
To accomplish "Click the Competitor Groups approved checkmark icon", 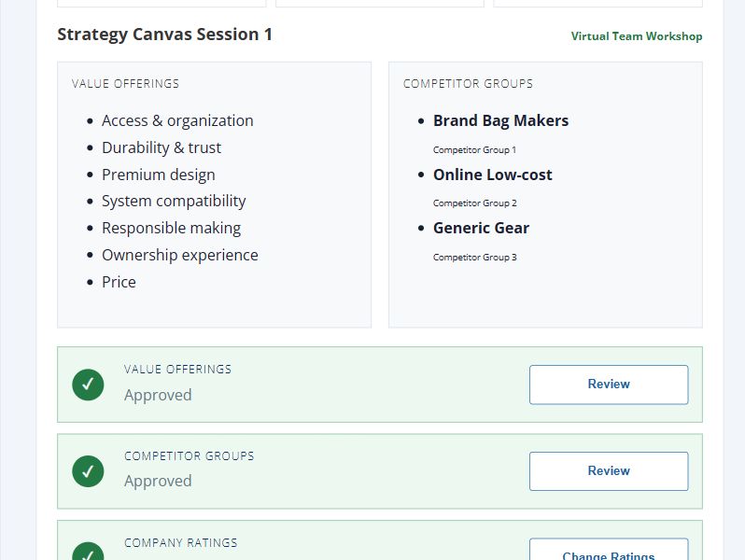I will (x=88, y=470).
